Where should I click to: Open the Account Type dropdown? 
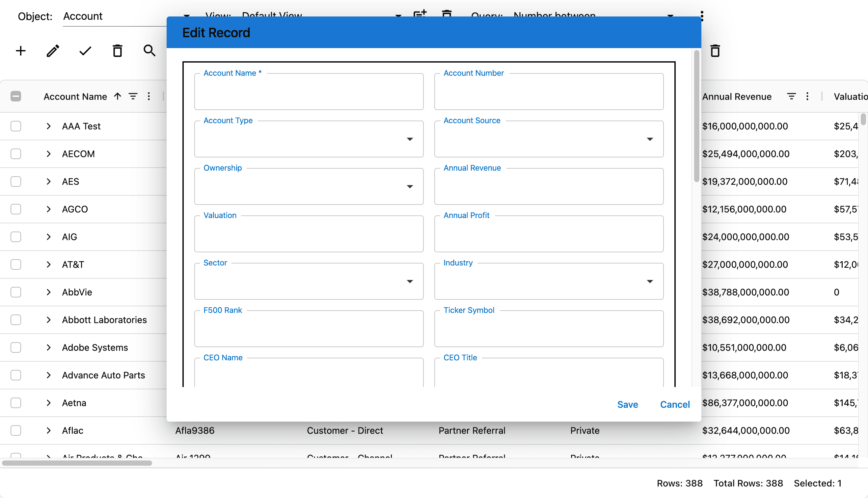(x=410, y=139)
